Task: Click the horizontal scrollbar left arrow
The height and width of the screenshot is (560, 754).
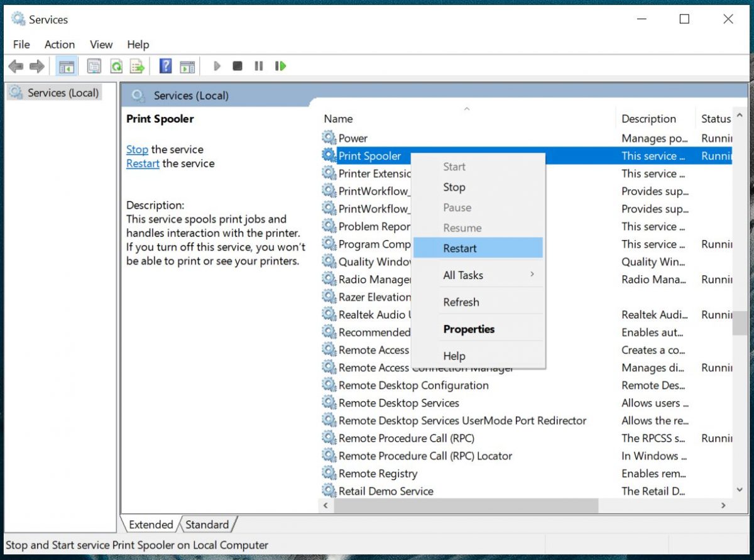Action: pyautogui.click(x=326, y=505)
